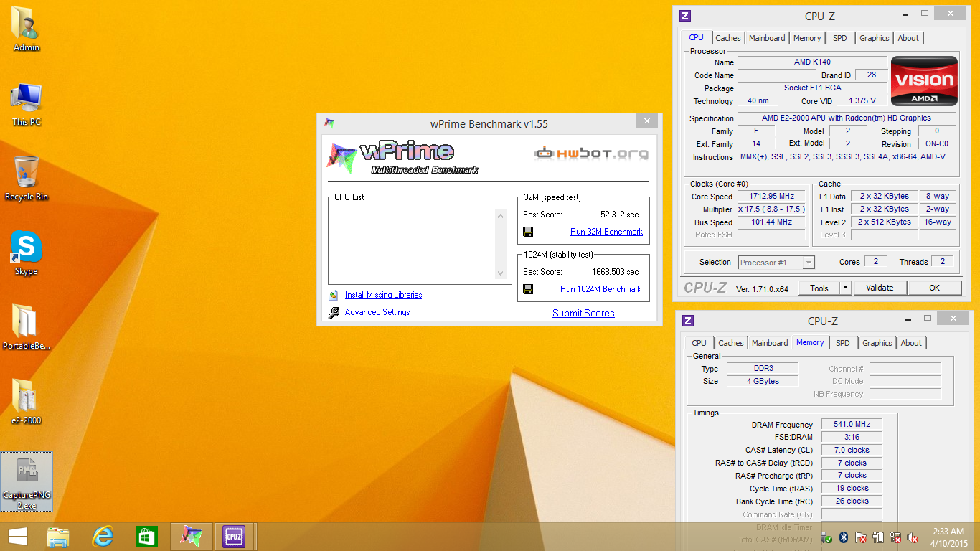Click the muted volume tray icon
This screenshot has width=980, height=551.
pos(913,537)
